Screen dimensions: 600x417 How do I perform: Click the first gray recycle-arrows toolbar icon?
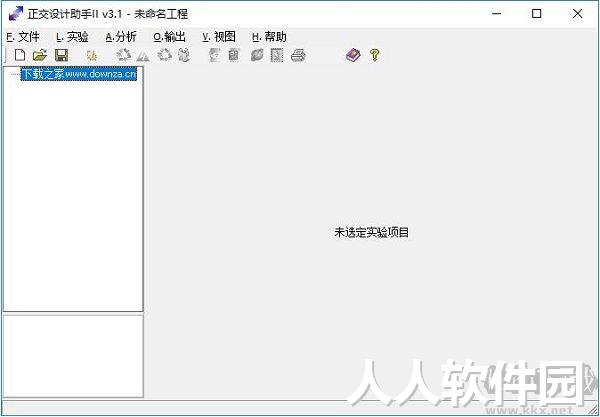click(124, 55)
